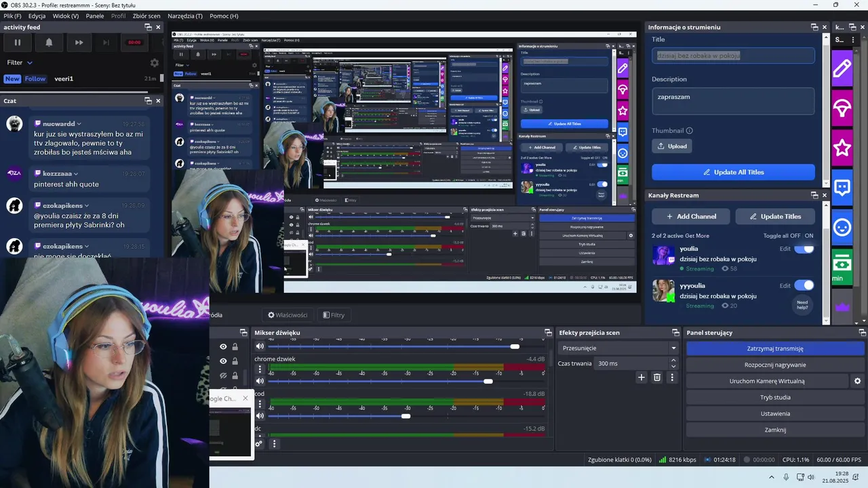The width and height of the screenshot is (868, 488).
Task: Skip forward in the activity feed
Action: click(x=79, y=43)
